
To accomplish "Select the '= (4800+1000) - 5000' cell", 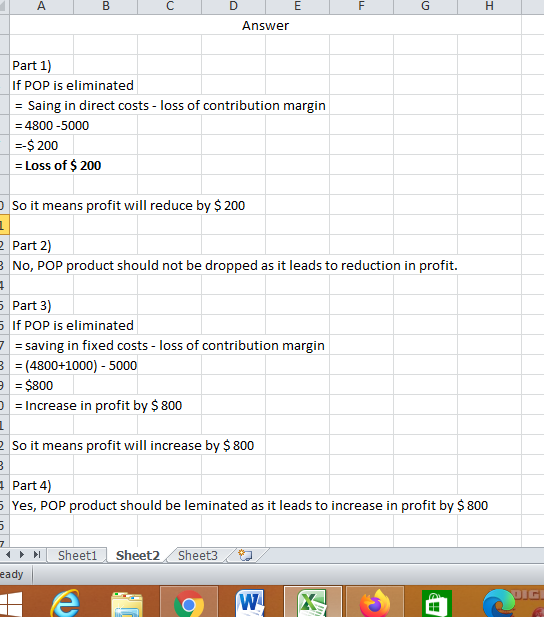I will 76,366.
